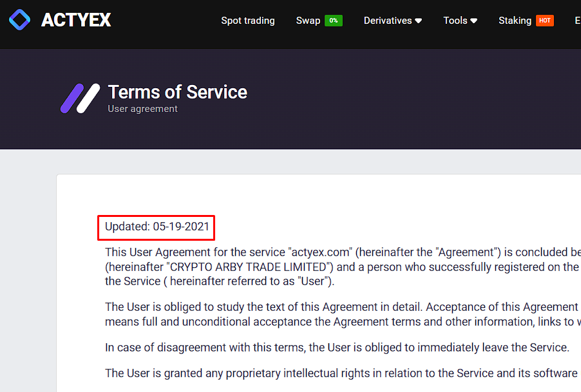Click the Updated: 05-19-2021 date text
Screen dimensions: 581x392
pos(157,227)
